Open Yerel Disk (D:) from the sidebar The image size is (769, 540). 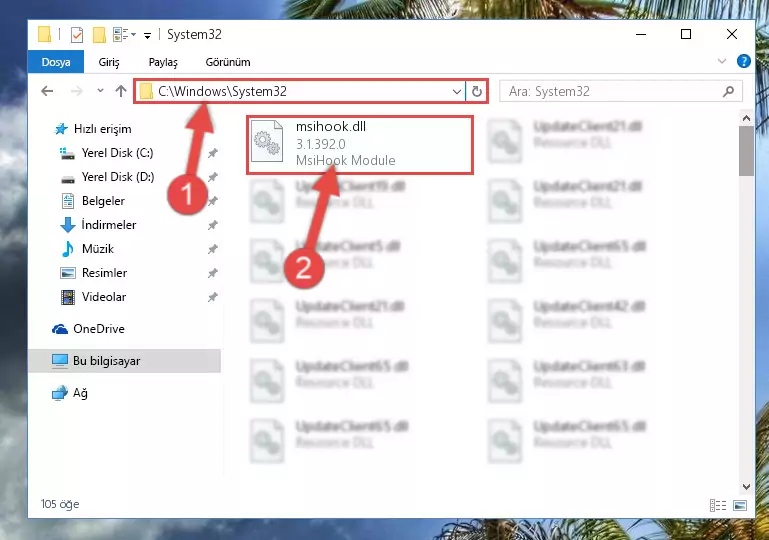[x=118, y=177]
